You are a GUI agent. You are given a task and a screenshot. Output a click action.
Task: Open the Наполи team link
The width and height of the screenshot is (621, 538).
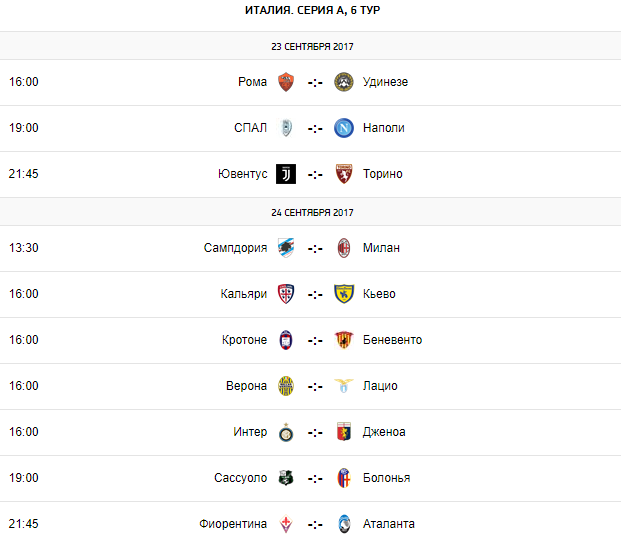383,128
